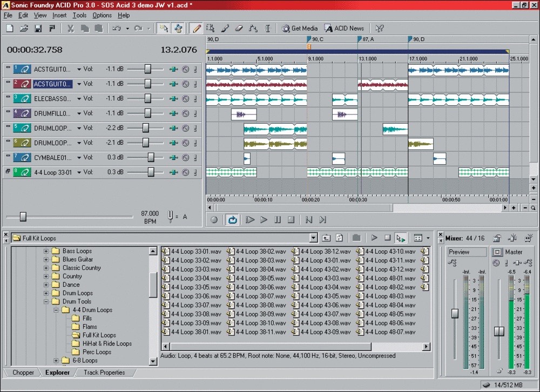The image size is (540, 392).
Task: Click the Cut scissors icon in the toolbar
Action: coord(71,28)
